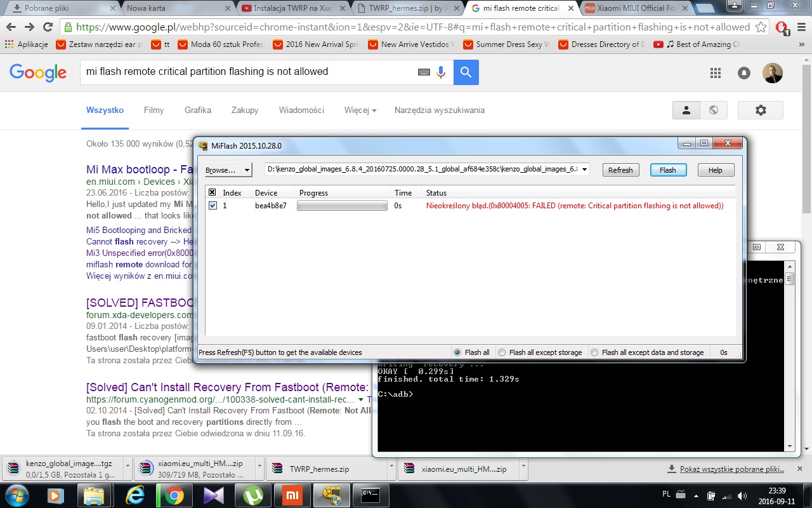Click the device flashing progress bar
812x508 pixels.
pos(342,206)
